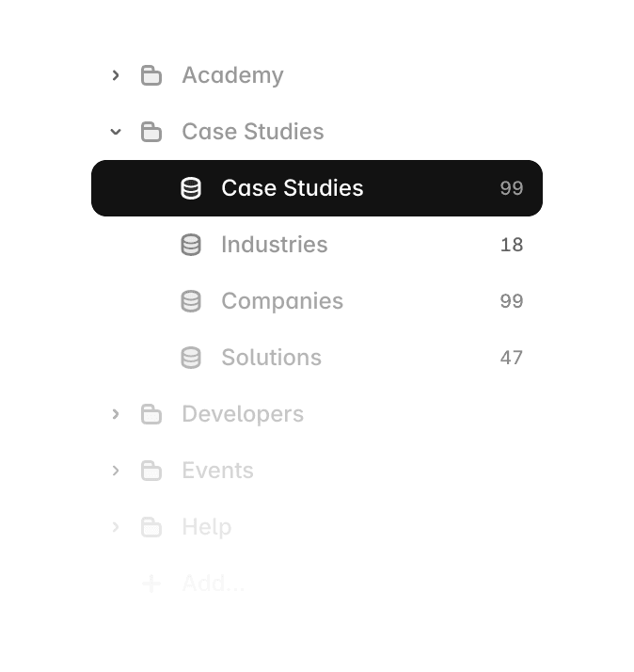Open the Solutions collection label
Image resolution: width=634 pixels, height=672 pixels.
[x=272, y=358]
